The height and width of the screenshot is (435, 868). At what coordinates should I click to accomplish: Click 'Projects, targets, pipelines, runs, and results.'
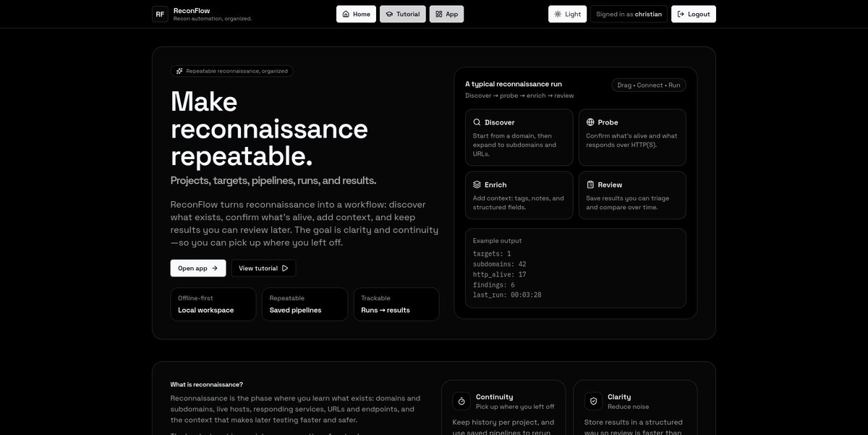[273, 180]
